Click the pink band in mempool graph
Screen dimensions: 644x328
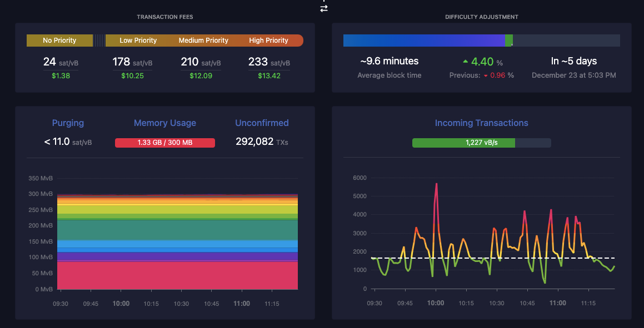177,275
